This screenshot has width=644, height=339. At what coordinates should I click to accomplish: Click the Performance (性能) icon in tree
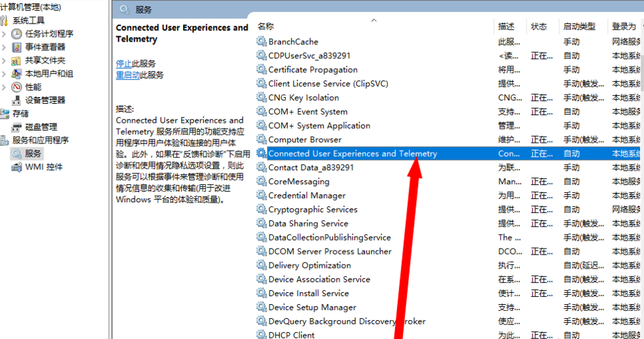click(x=17, y=87)
